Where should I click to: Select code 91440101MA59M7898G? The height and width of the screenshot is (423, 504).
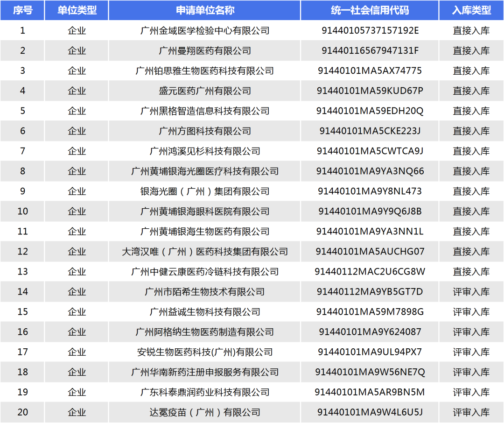click(x=370, y=312)
